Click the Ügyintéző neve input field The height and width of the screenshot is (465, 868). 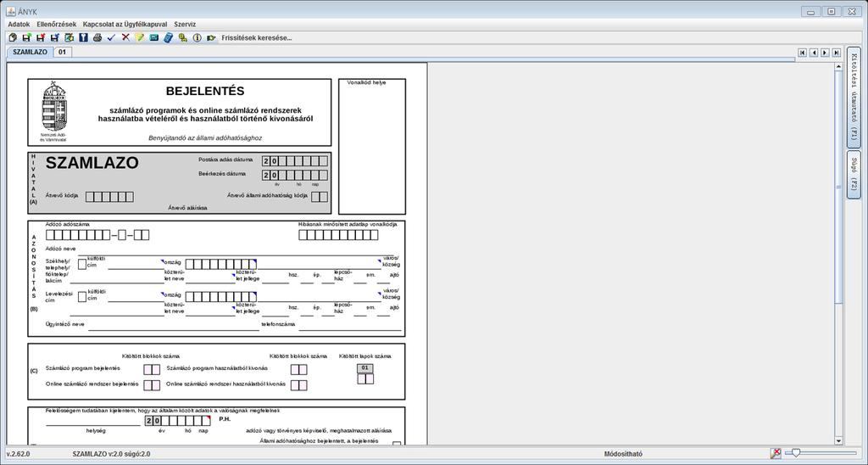pyautogui.click(x=174, y=325)
